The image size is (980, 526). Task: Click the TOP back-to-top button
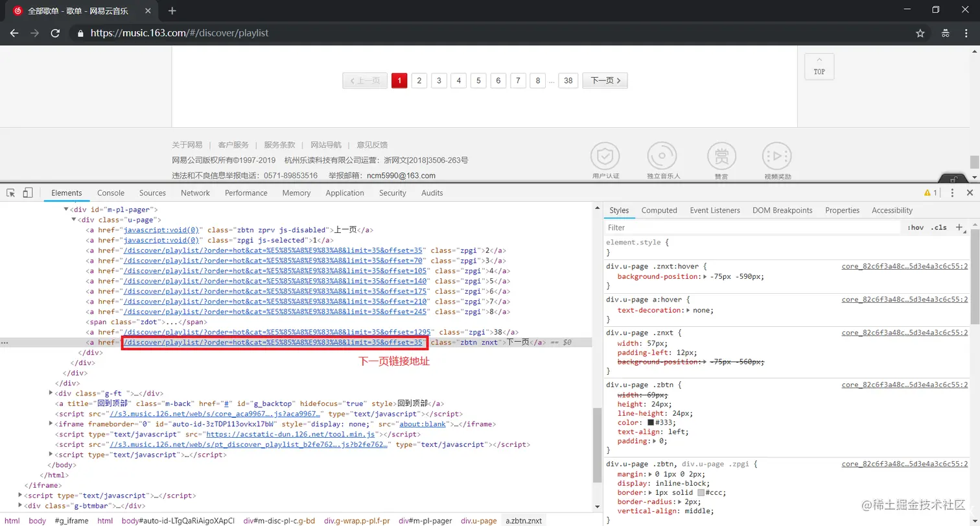point(819,66)
